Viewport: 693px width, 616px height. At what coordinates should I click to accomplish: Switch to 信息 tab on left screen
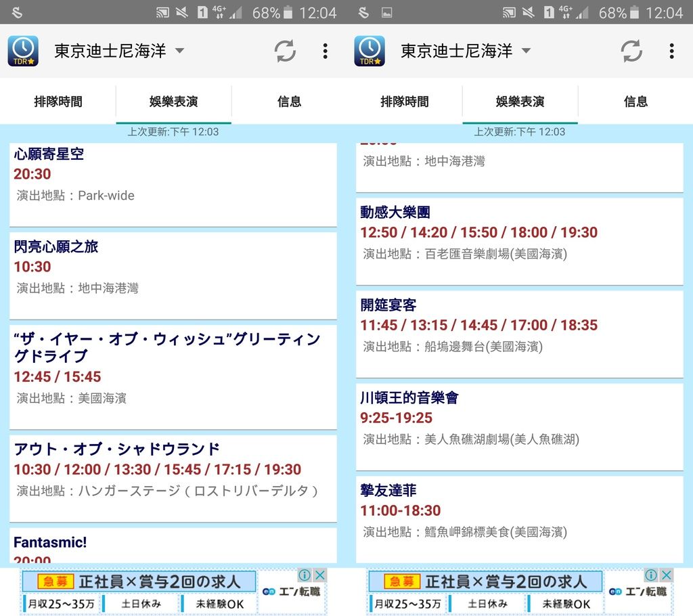coord(289,102)
